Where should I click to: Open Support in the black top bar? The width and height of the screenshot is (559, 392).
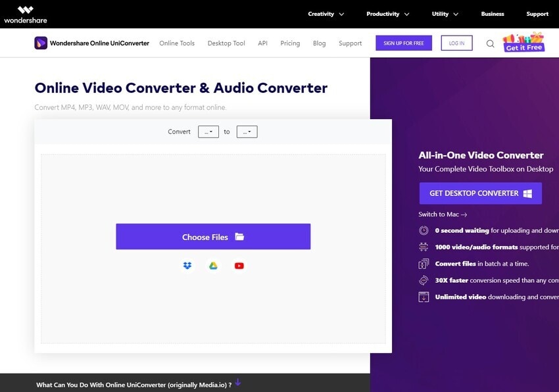tap(537, 14)
